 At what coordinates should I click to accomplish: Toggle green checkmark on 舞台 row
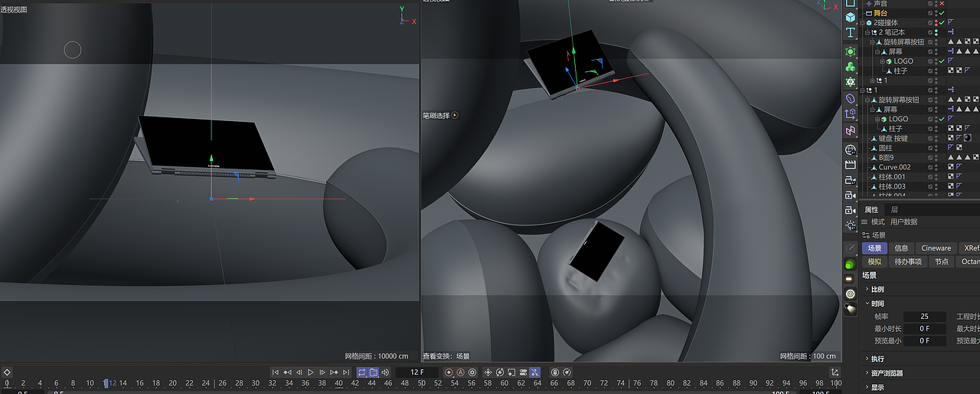point(942,13)
